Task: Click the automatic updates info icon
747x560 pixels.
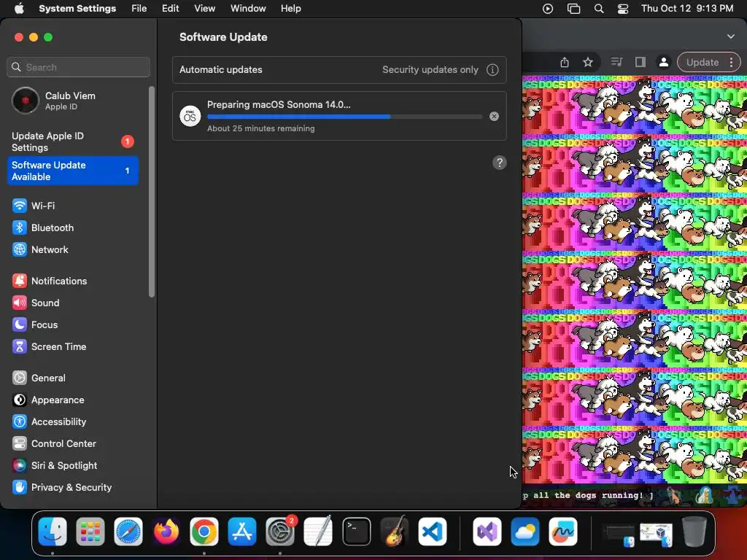Action: point(492,70)
